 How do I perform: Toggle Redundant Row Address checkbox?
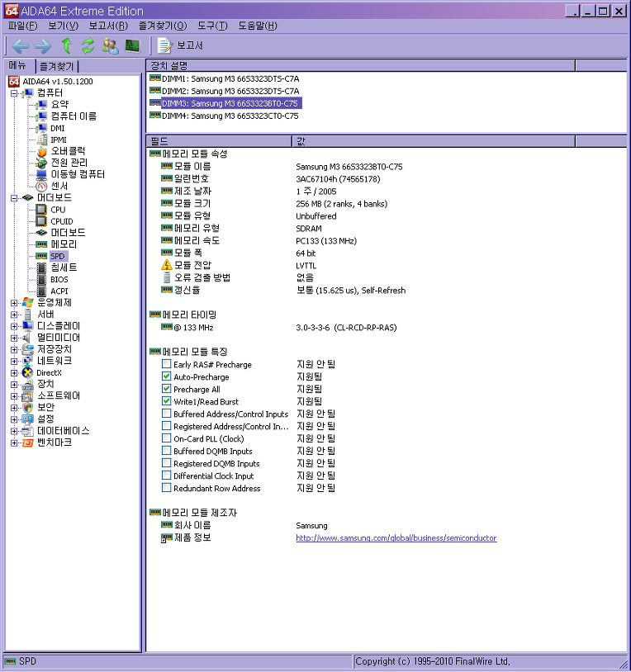coord(166,488)
